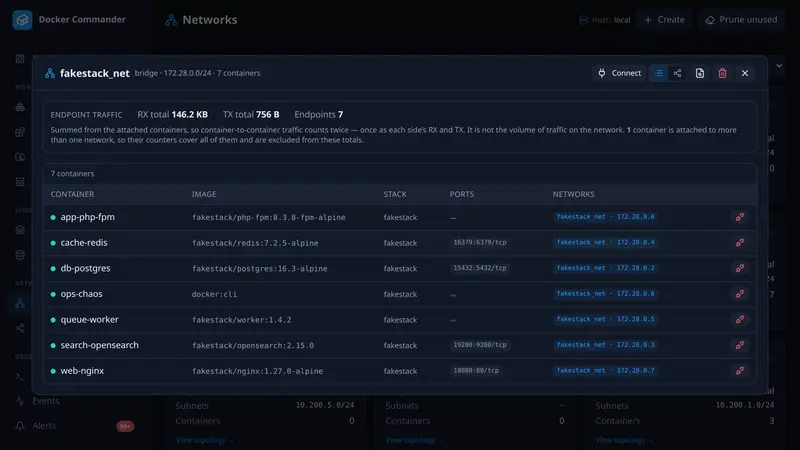
Task: Open the terminal sidebar icon
Action: click(x=20, y=377)
